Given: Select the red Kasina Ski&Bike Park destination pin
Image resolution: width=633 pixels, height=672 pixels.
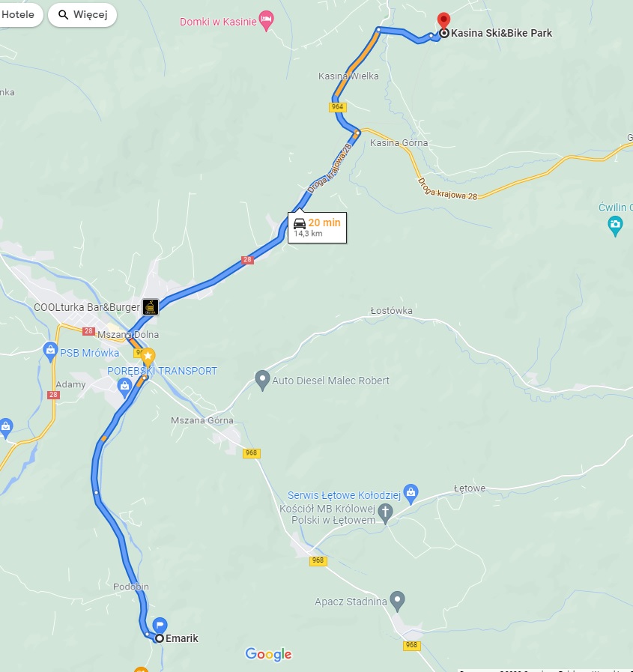Looking at the screenshot, I should [443, 20].
